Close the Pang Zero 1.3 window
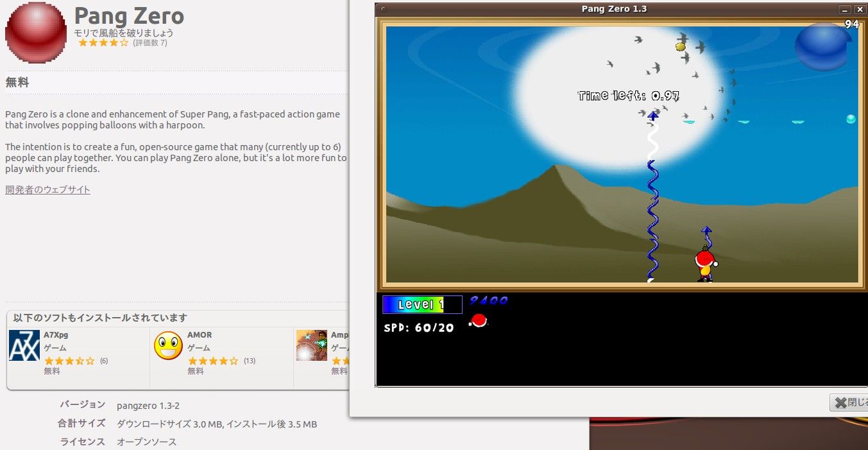Screen dimensions: 868x450 click(x=860, y=9)
